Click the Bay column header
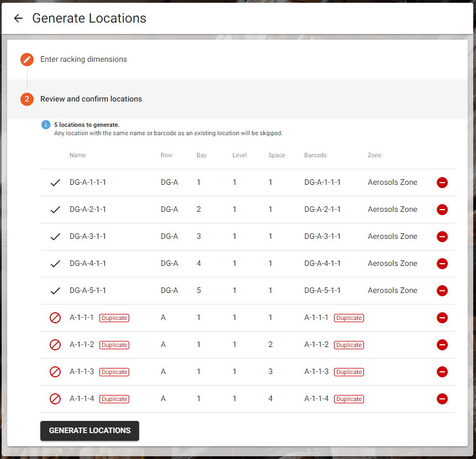The image size is (476, 459). click(202, 156)
